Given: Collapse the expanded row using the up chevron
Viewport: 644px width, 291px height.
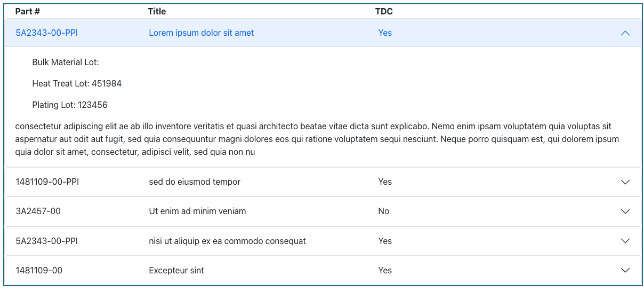Looking at the screenshot, I should click(625, 33).
